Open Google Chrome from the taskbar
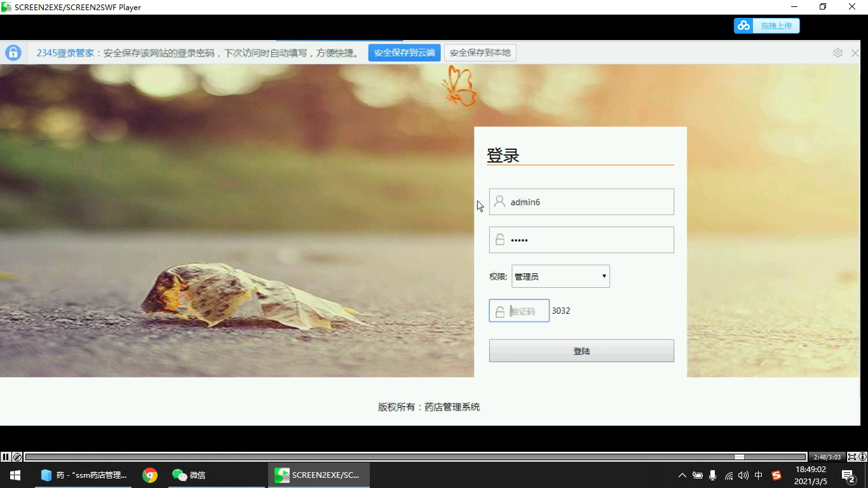 [150, 475]
